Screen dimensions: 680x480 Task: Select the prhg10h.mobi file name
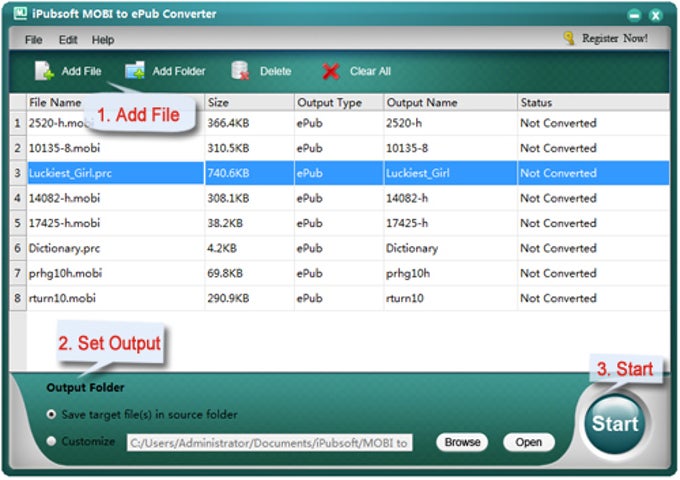click(x=65, y=274)
